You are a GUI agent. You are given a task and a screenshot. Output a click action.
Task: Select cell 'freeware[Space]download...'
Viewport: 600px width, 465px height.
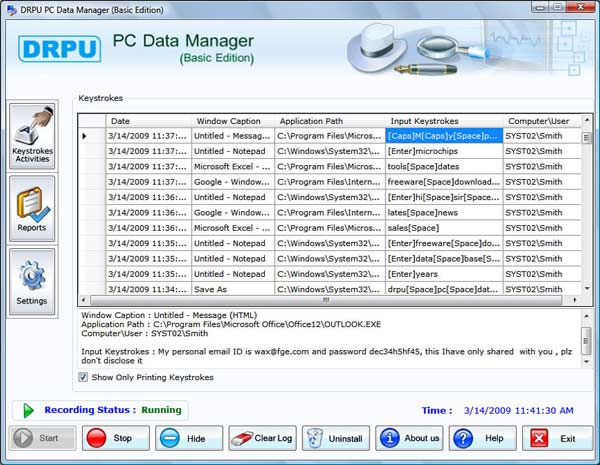[x=444, y=182]
